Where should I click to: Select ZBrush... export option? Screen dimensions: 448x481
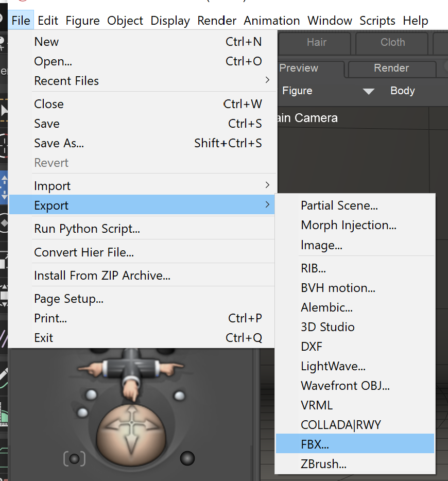tap(355, 464)
